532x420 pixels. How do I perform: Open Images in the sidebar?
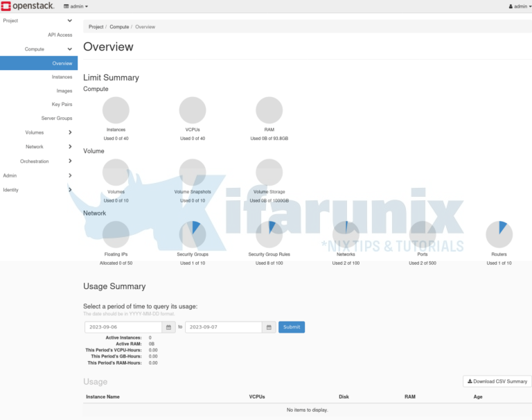click(64, 91)
